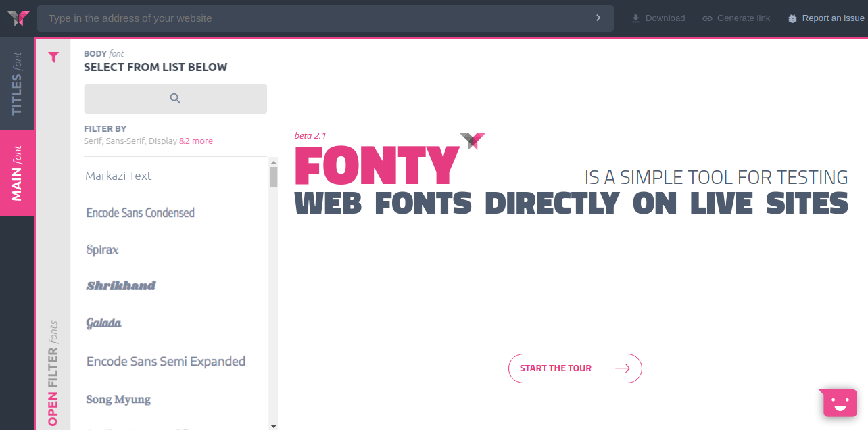868x430 pixels.
Task: Click Generate link text
Action: point(744,18)
